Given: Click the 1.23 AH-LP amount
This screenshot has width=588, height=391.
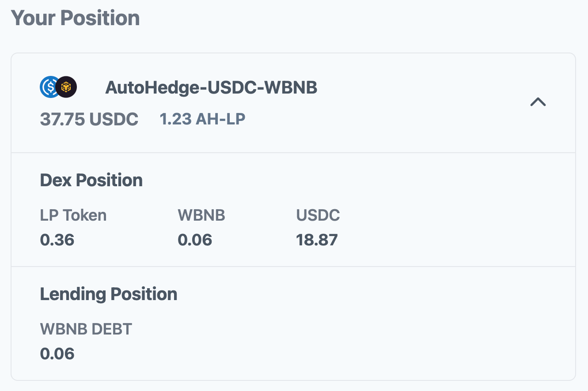Looking at the screenshot, I should 202,119.
